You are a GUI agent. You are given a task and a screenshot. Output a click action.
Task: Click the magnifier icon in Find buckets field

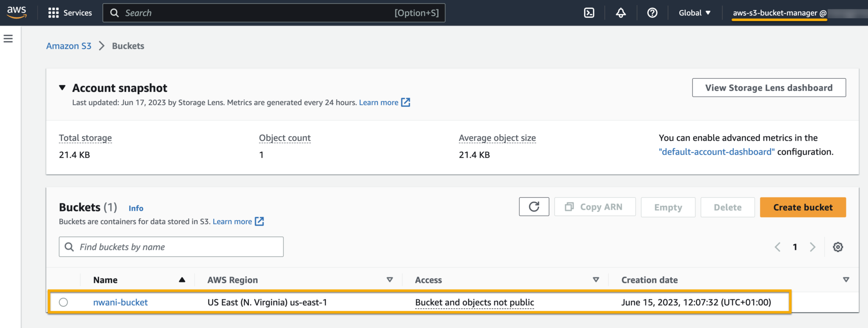(69, 247)
